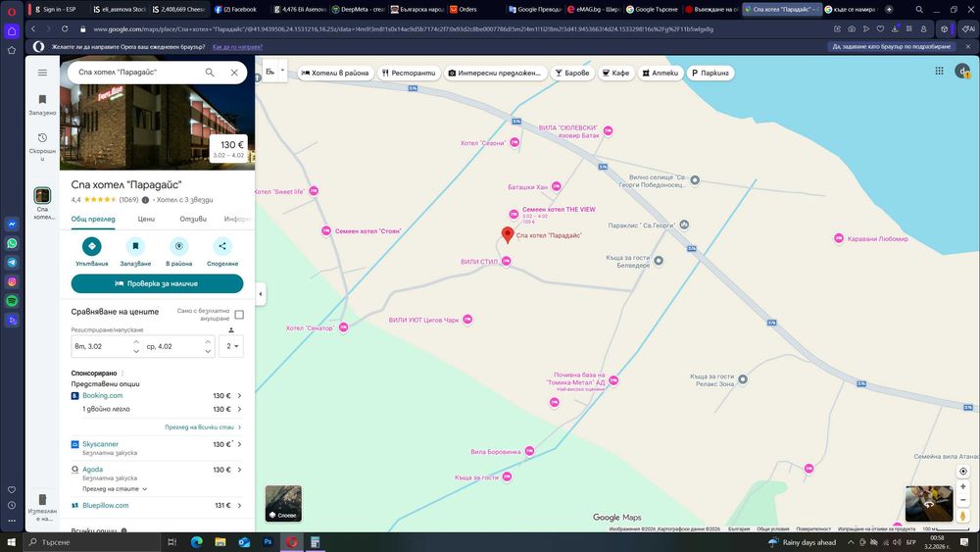Click the Batashki Han hotel pin
Image resolution: width=980 pixels, height=552 pixels.
coord(557,186)
